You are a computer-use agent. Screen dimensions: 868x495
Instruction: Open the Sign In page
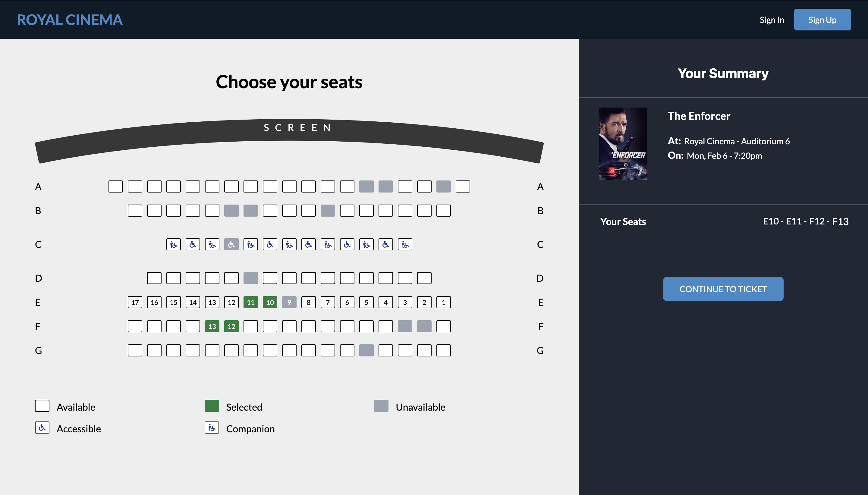coord(772,19)
